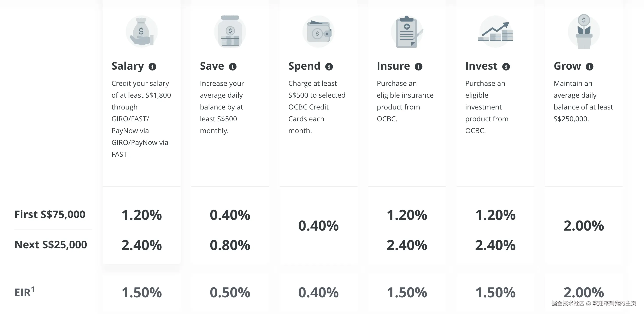The width and height of the screenshot is (644, 314).
Task: Click the First S$75,000 row label
Action: click(50, 214)
